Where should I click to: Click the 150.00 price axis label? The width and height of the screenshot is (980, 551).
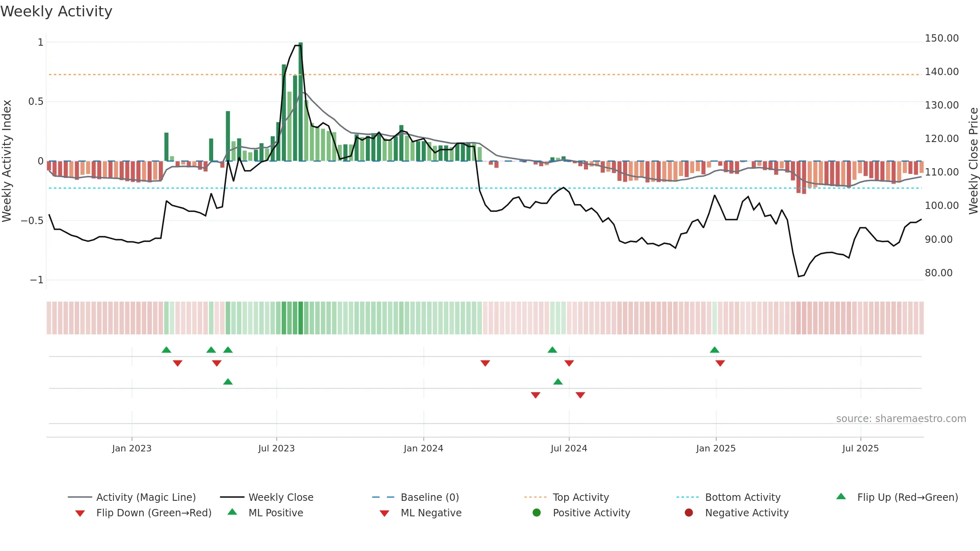point(942,38)
